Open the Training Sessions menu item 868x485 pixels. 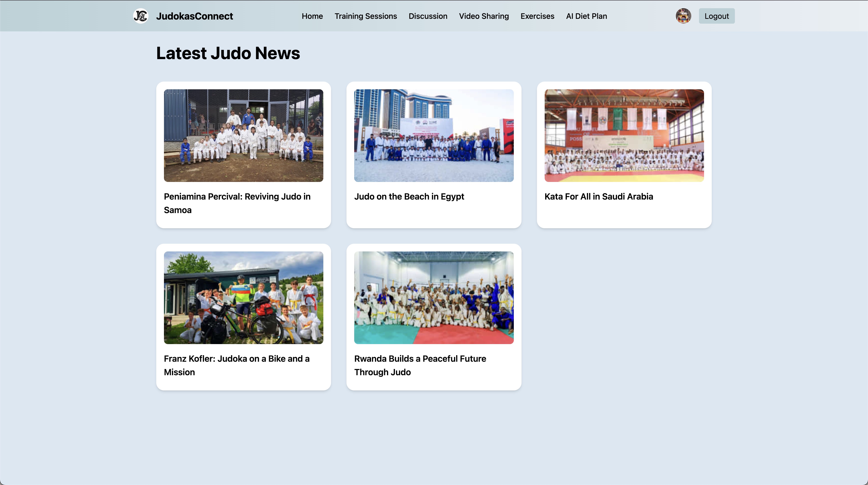coord(366,16)
